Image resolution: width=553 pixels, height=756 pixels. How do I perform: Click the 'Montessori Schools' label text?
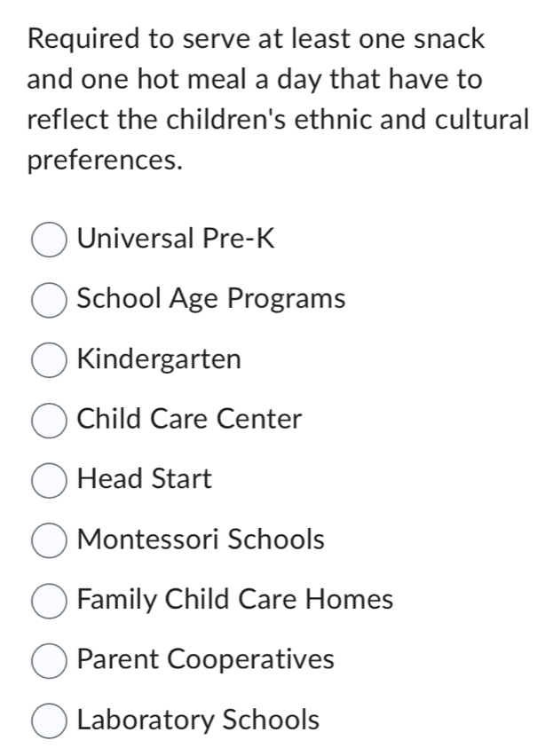coord(201,539)
